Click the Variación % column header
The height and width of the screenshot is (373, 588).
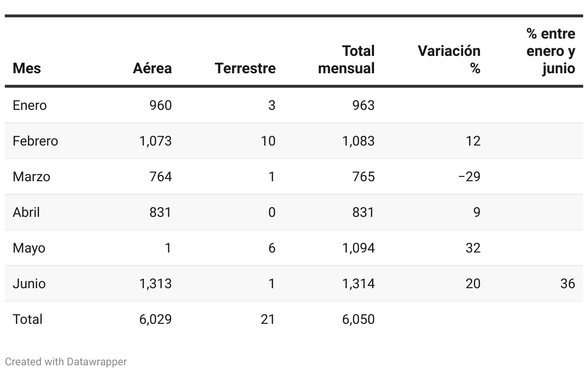(449, 60)
